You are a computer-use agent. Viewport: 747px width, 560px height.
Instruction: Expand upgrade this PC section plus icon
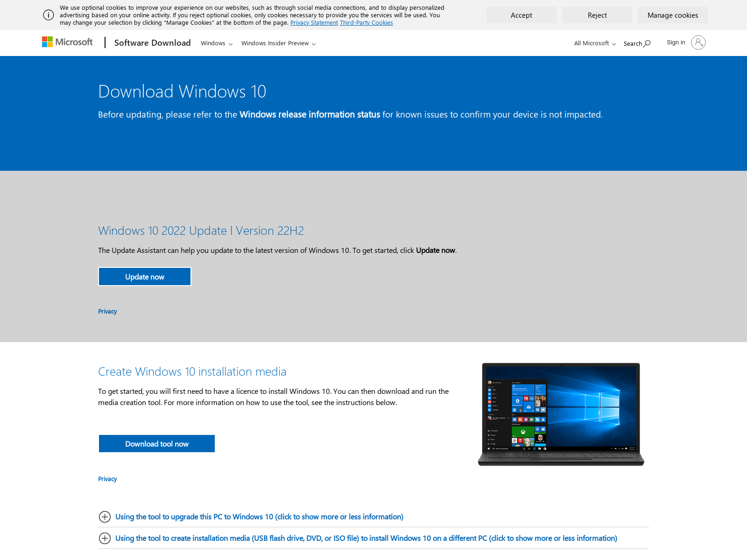point(105,517)
